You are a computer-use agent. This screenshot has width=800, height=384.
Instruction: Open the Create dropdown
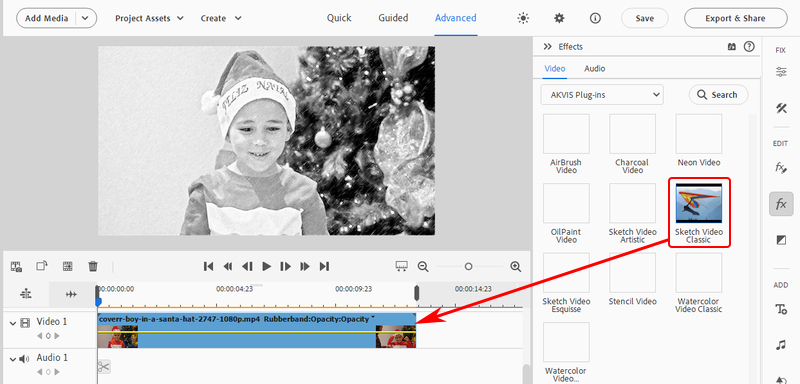pos(221,18)
